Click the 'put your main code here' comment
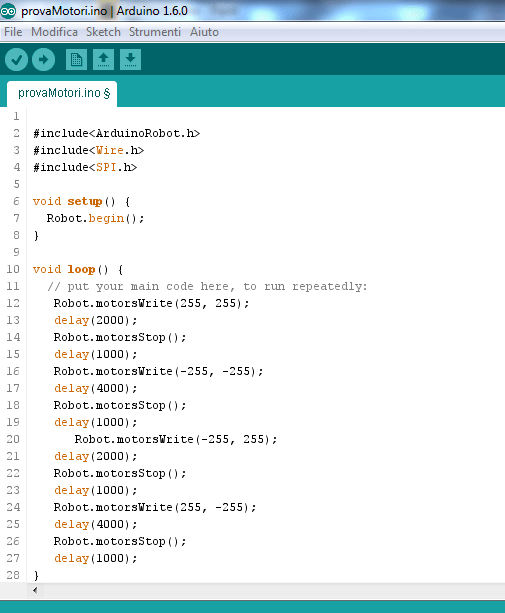 tap(207, 286)
